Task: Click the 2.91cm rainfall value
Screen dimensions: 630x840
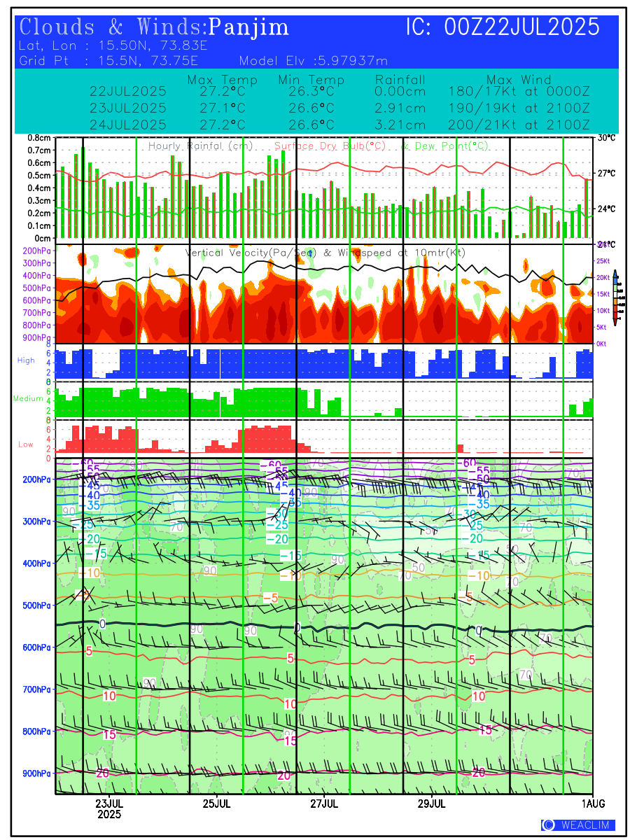Action: click(400, 108)
